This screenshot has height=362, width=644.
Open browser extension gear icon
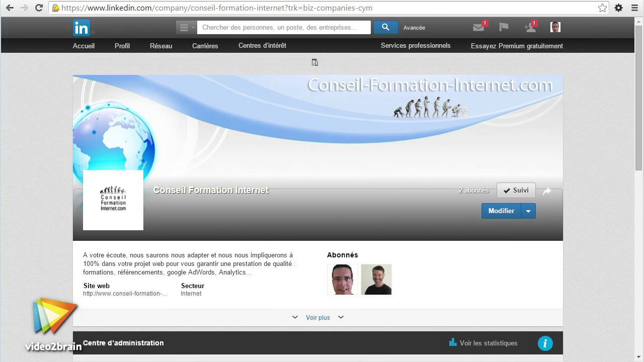pos(618,8)
